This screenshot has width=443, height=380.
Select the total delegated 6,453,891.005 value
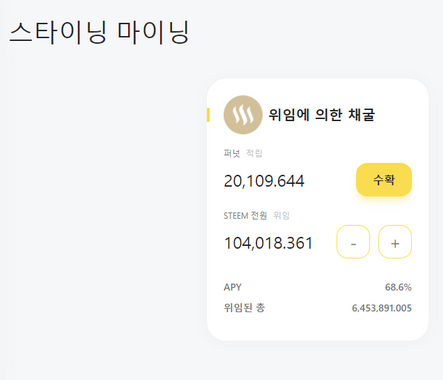(382, 308)
